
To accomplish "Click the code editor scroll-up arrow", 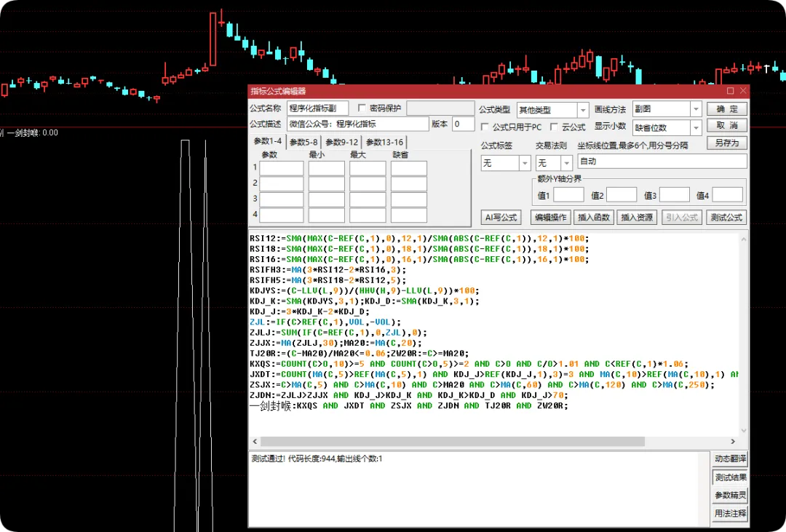I will [x=743, y=239].
